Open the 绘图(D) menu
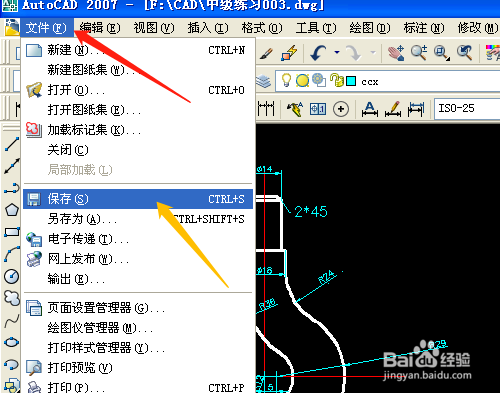Image resolution: width=500 pixels, height=393 pixels. point(370,28)
